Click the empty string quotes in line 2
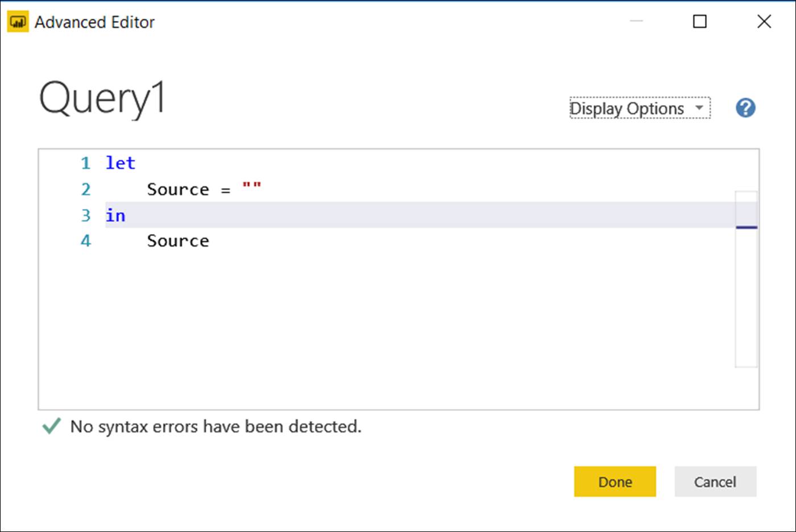Image resolution: width=796 pixels, height=532 pixels. 251,186
